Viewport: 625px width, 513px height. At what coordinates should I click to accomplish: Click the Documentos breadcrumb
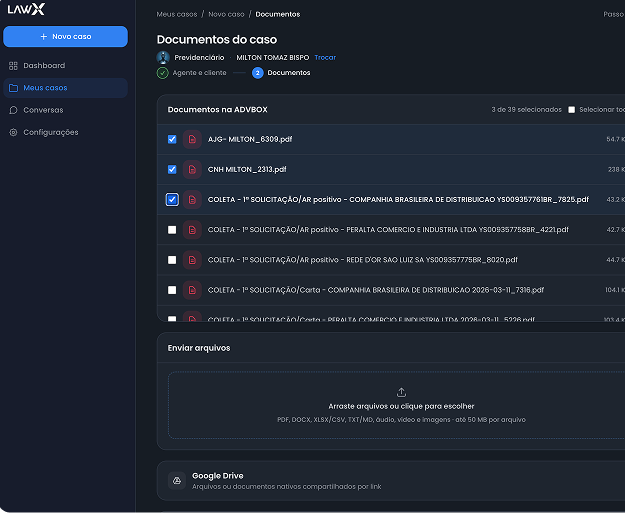[278, 14]
